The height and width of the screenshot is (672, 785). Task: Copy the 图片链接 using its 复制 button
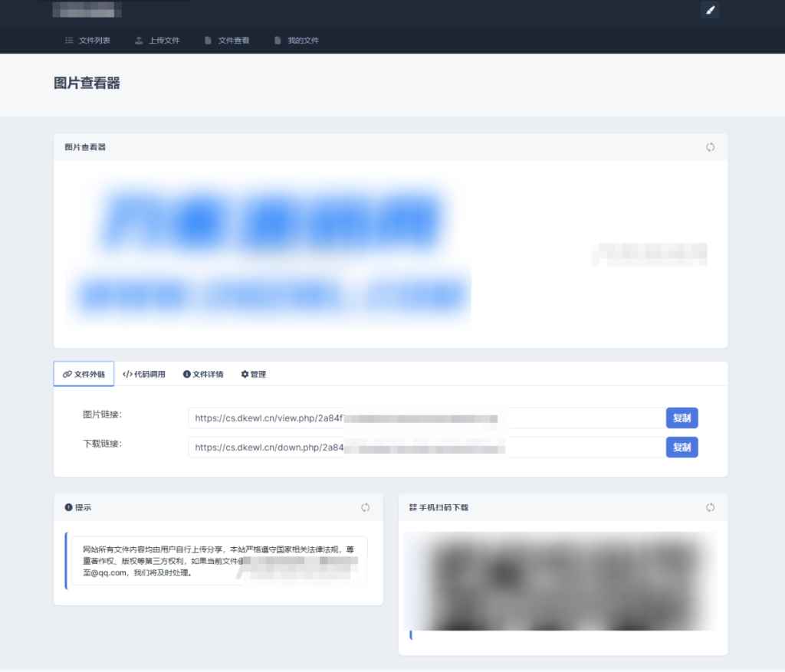[682, 418]
